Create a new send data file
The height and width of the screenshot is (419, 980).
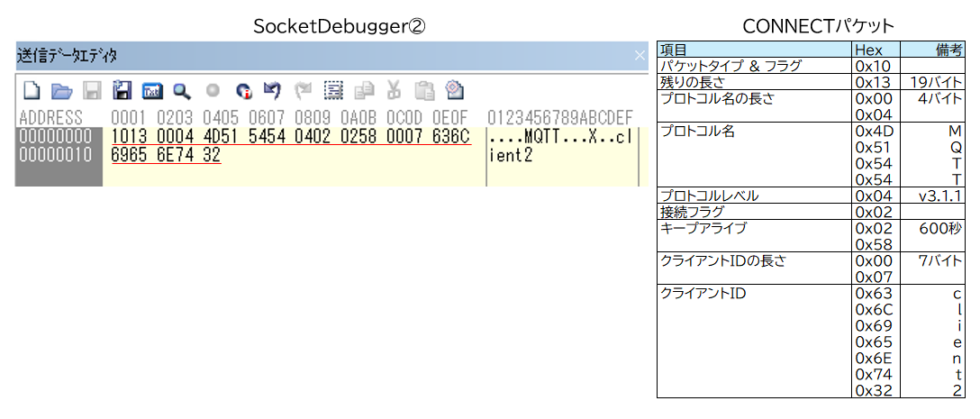pos(32,91)
